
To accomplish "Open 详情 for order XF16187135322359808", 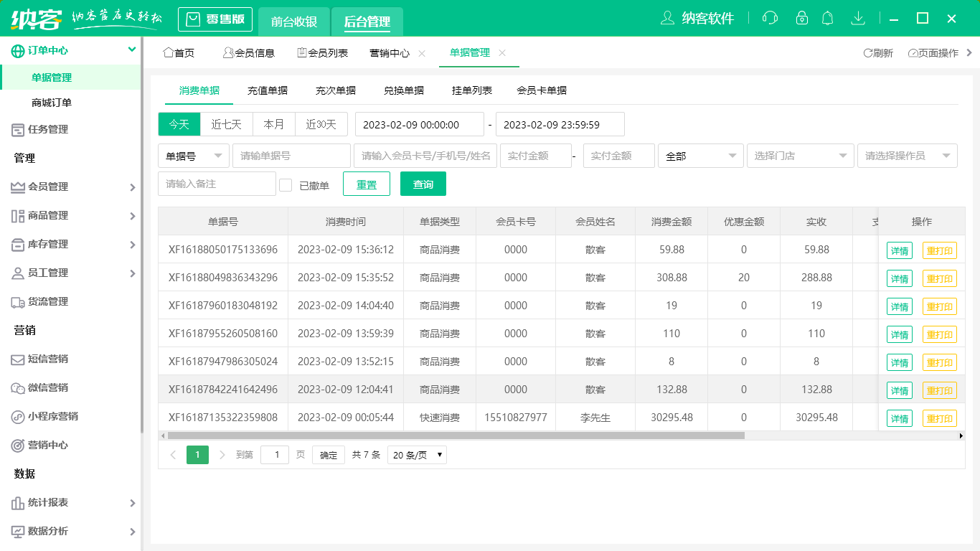I will pos(899,418).
